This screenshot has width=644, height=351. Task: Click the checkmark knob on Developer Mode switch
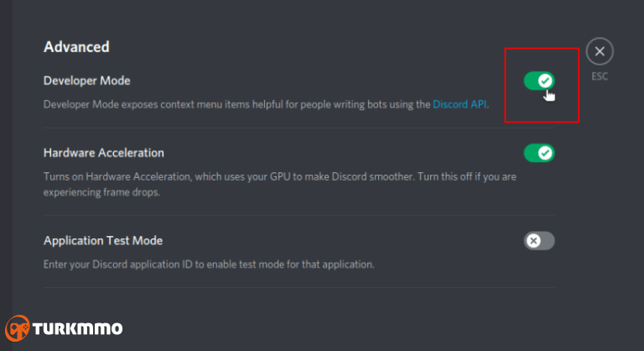(x=545, y=81)
